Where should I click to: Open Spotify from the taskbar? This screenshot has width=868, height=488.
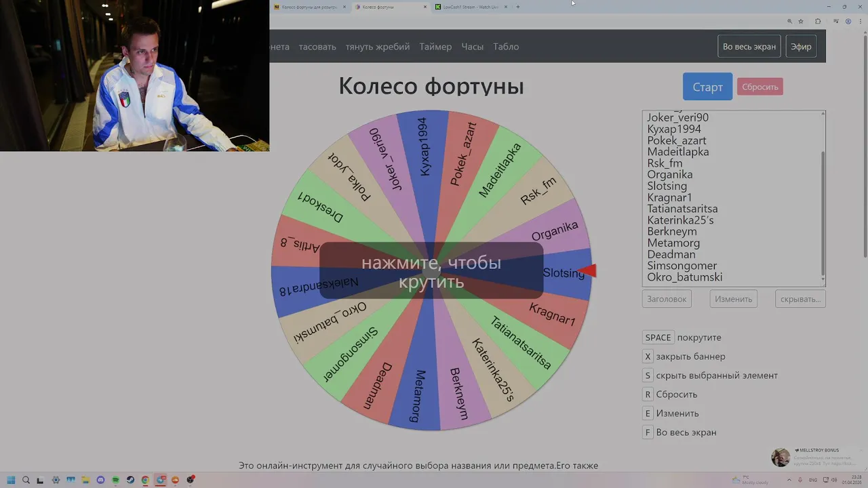tap(115, 480)
